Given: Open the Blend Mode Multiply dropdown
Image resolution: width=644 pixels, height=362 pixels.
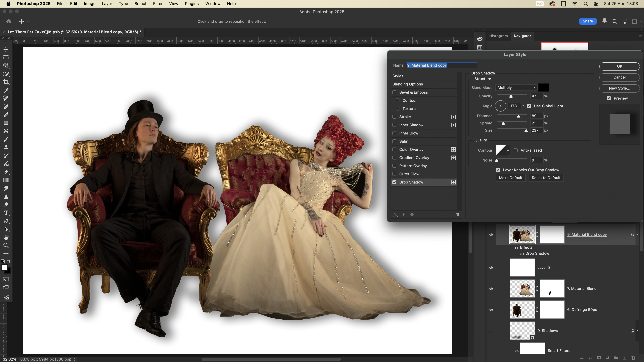Looking at the screenshot, I should (516, 88).
